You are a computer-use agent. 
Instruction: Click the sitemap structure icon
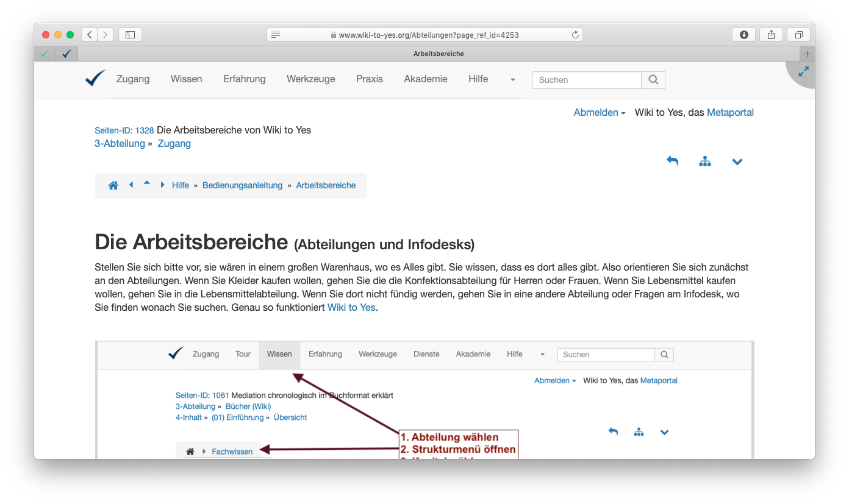tap(705, 161)
